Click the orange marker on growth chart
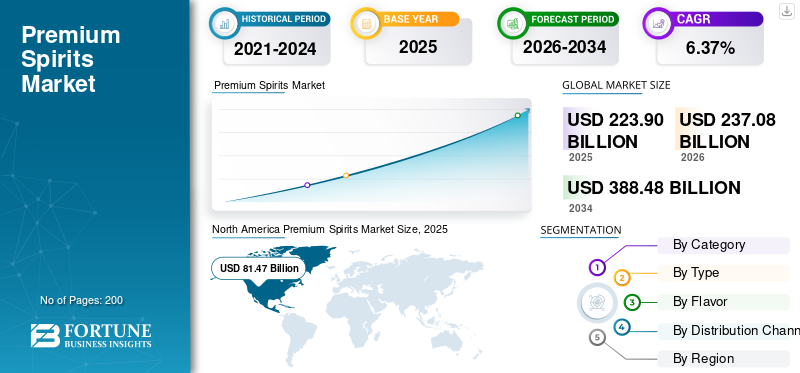Image resolution: width=800 pixels, height=373 pixels. point(346,175)
